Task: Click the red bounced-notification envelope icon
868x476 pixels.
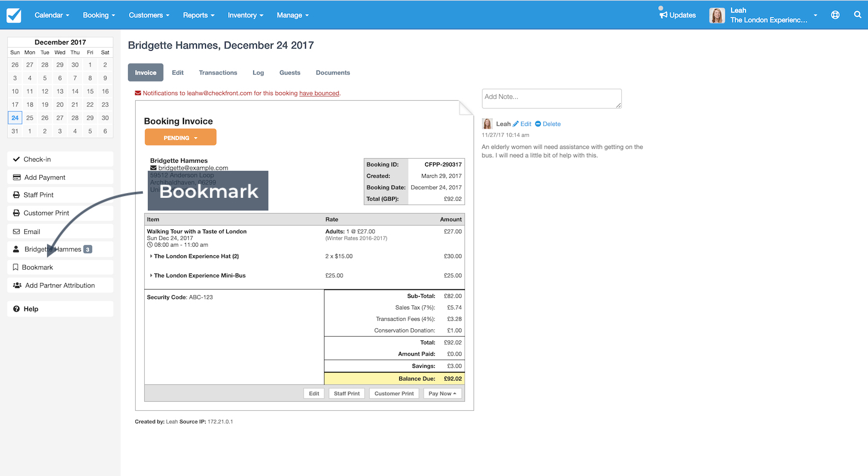Action: click(x=138, y=94)
